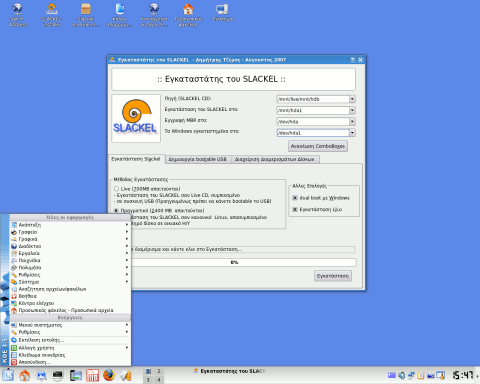Switch to the Εγκατάσταση Slackel tab

[136, 159]
